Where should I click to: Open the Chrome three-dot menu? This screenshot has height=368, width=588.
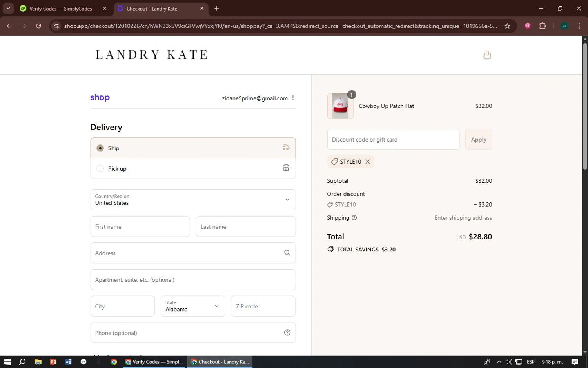579,26
